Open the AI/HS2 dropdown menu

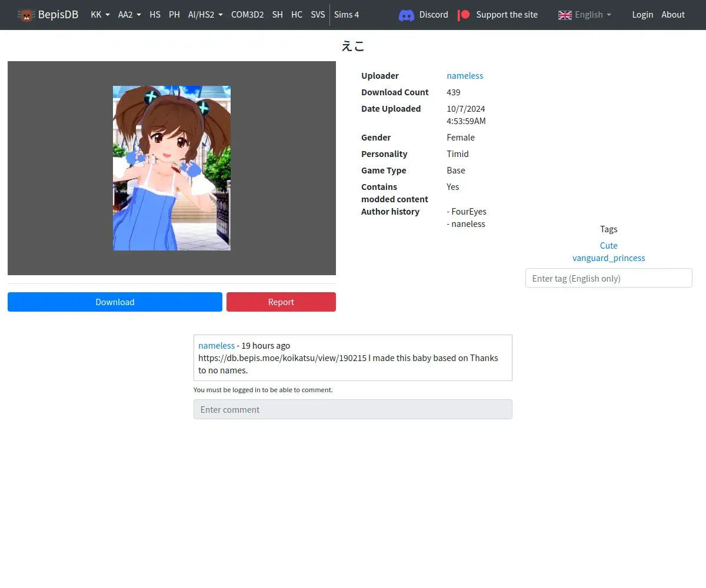point(205,15)
